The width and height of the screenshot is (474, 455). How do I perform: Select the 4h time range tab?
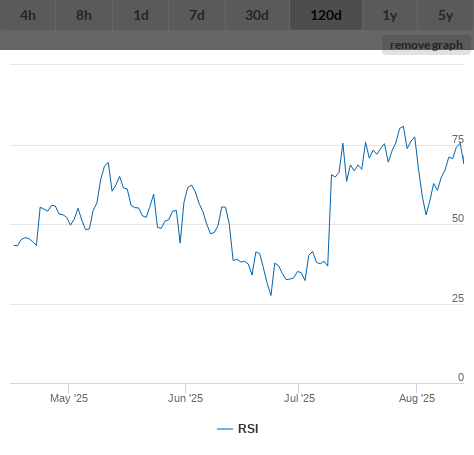click(28, 15)
